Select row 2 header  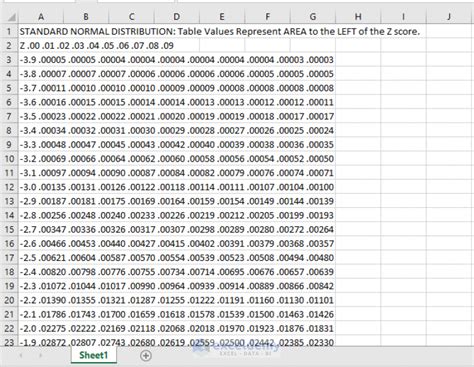(9, 46)
